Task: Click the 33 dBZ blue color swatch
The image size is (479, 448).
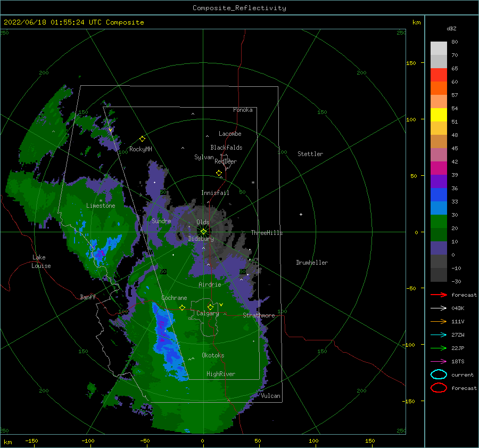Action: click(439, 208)
